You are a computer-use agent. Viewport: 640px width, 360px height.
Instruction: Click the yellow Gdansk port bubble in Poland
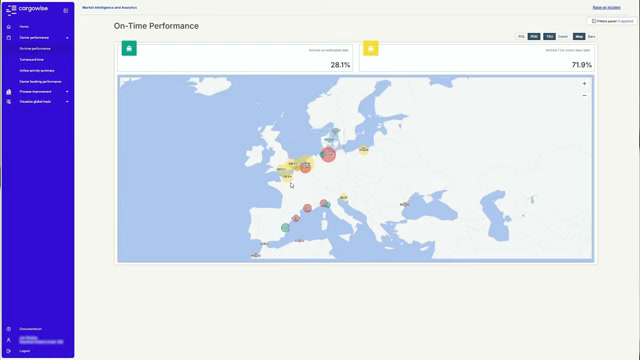click(x=364, y=150)
